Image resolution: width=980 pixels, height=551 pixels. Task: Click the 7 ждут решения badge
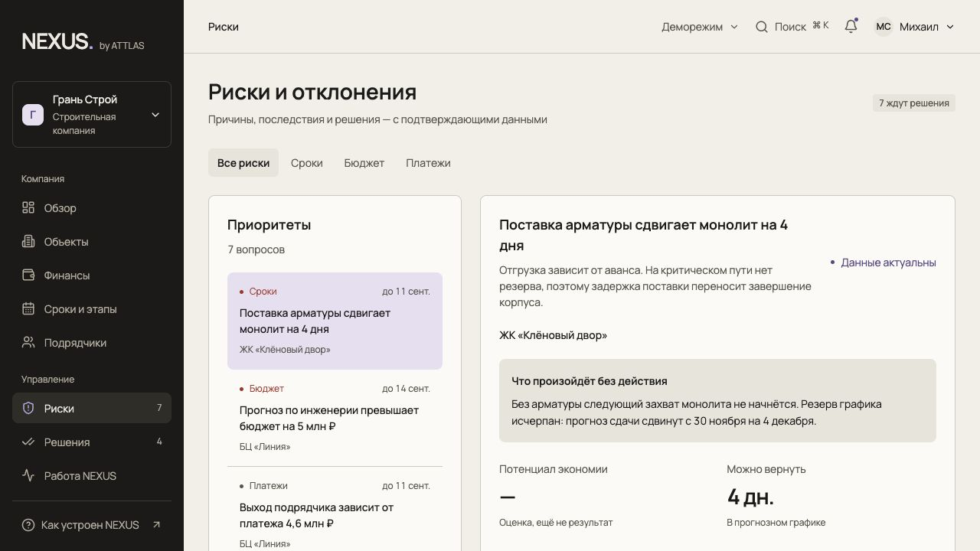click(914, 103)
